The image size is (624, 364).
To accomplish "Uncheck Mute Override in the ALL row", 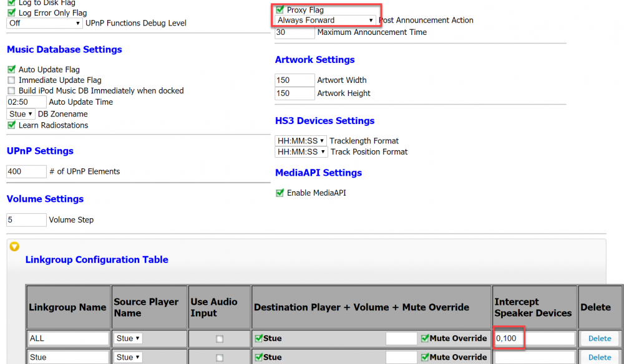I will tap(425, 338).
